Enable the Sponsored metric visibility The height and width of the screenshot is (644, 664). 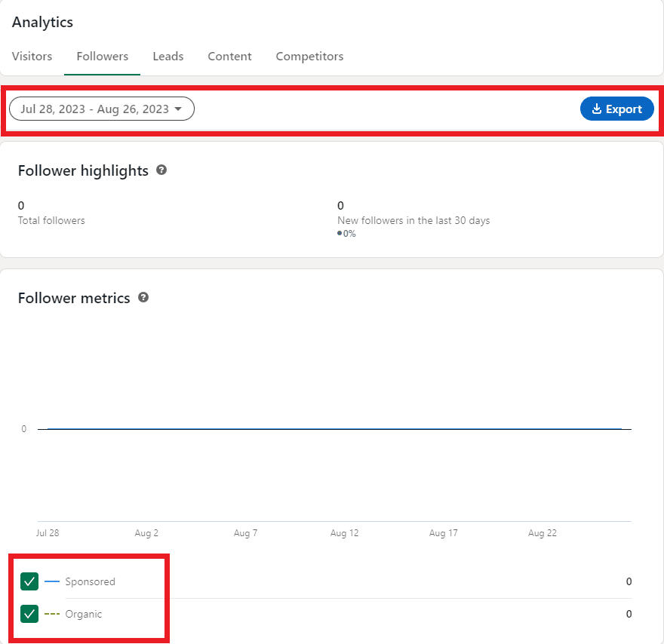[x=29, y=581]
